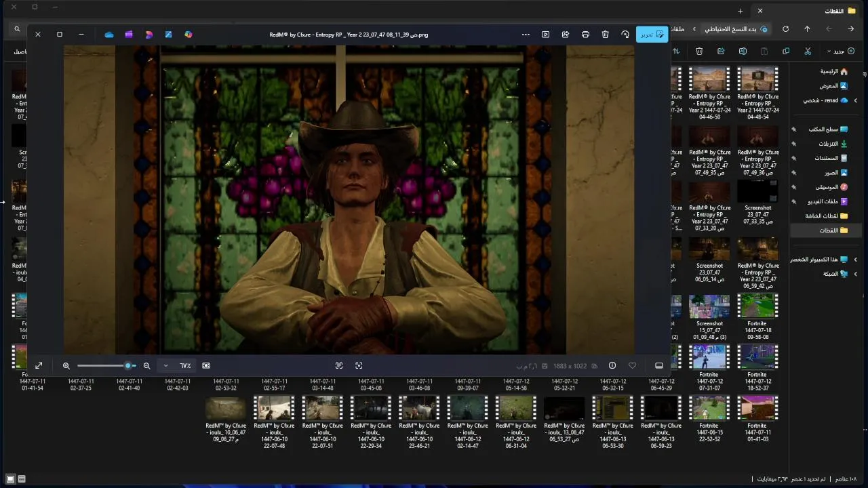The width and height of the screenshot is (868, 488).
Task: Open Designer icon in Photos title bar
Action: click(149, 35)
